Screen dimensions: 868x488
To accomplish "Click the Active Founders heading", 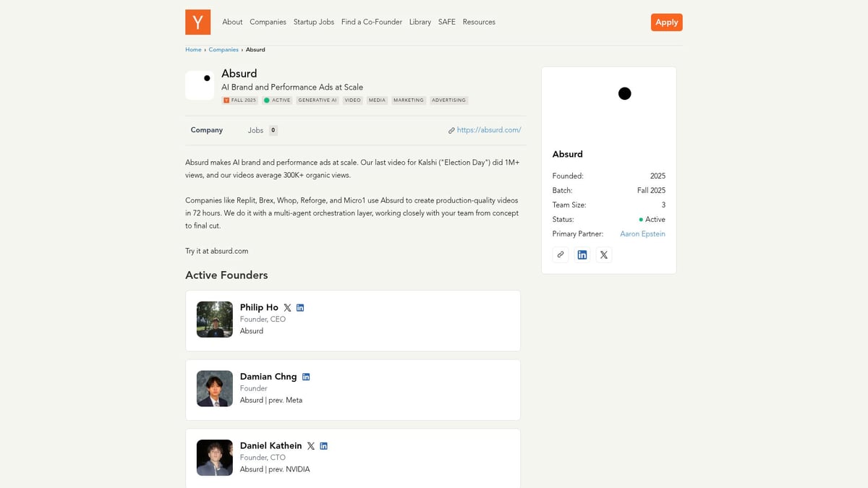I will click(x=226, y=275).
